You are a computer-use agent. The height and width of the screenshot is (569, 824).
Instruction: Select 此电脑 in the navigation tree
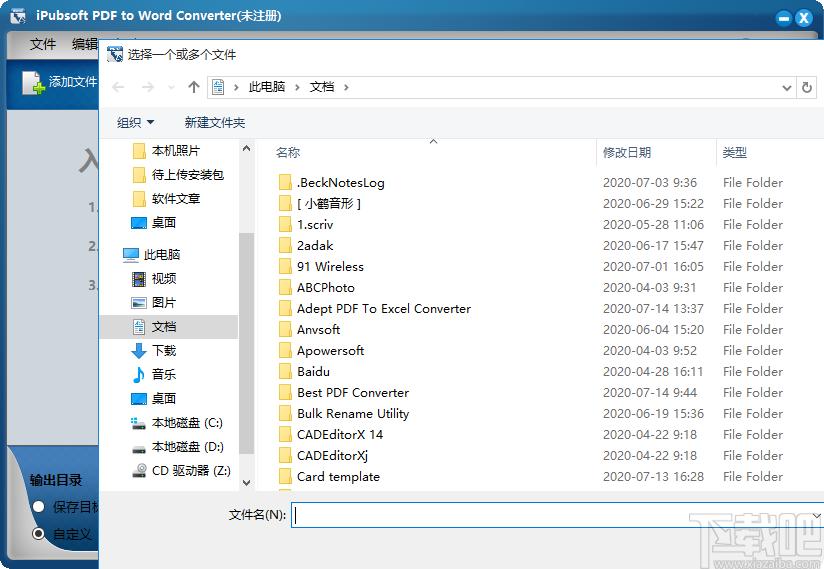point(151,255)
